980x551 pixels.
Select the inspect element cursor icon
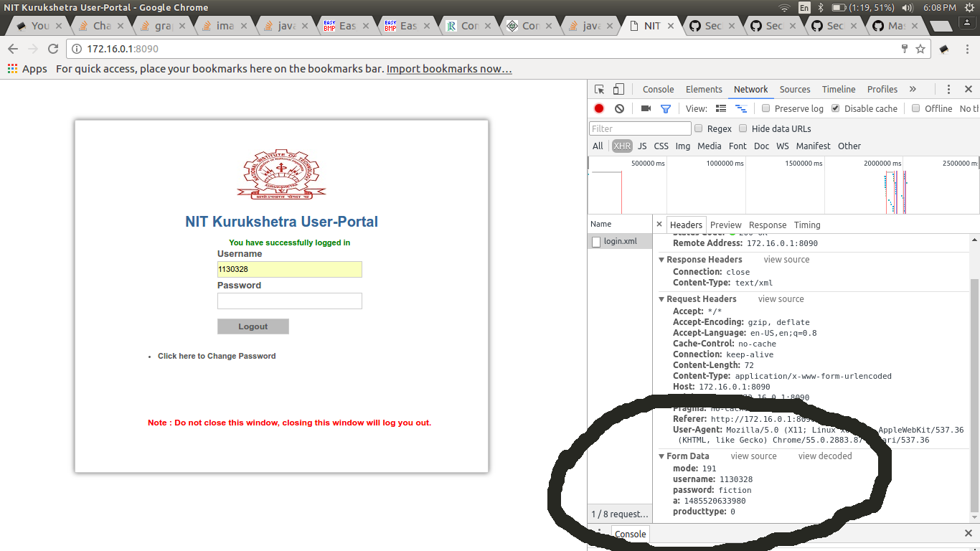pos(600,90)
